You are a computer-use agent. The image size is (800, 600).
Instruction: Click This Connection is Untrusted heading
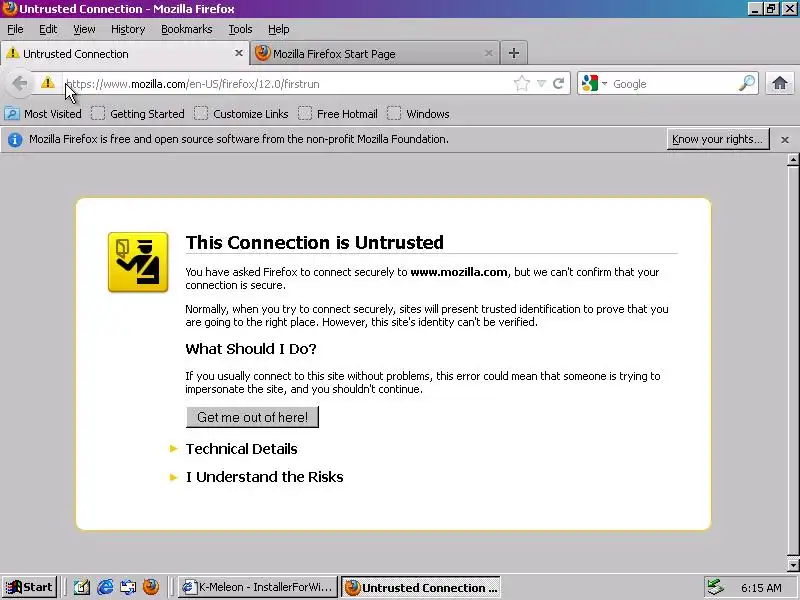(314, 242)
